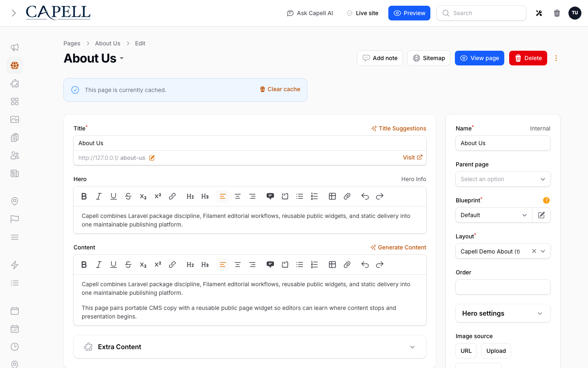Image resolution: width=588 pixels, height=368 pixels.
Task: Click Generate Content
Action: coord(398,247)
